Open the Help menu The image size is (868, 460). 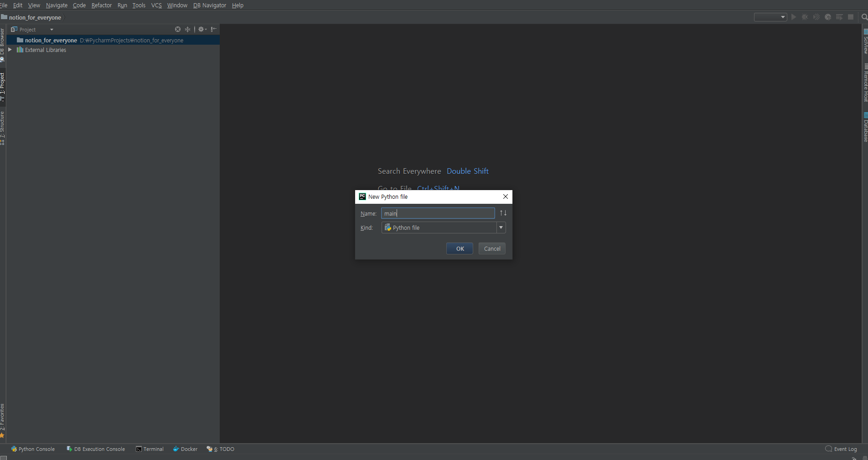click(238, 5)
